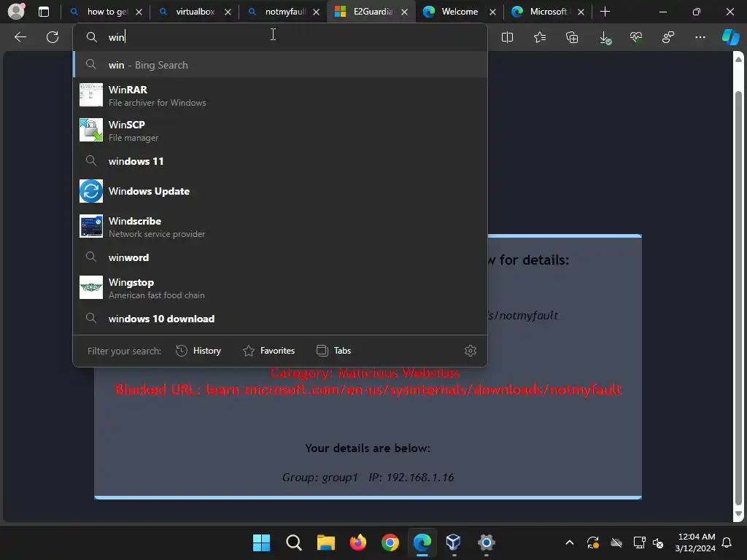Image resolution: width=747 pixels, height=560 pixels.
Task: Open the Edge profile avatar
Action: pyautogui.click(x=16, y=12)
